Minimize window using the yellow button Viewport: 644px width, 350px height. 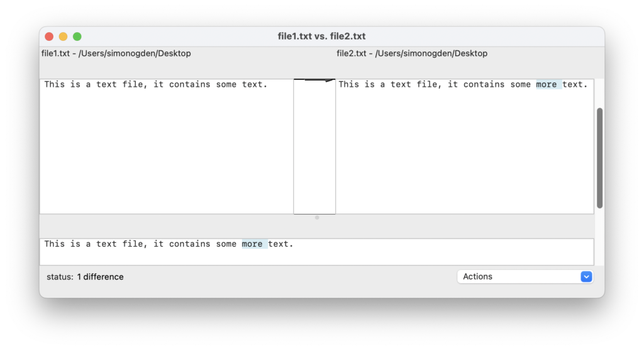click(64, 37)
